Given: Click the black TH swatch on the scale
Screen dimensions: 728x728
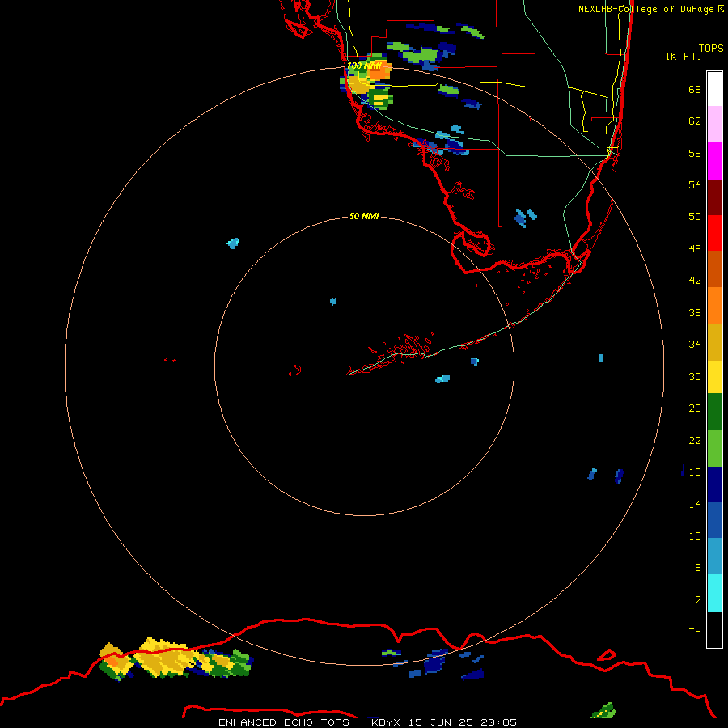Looking at the screenshot, I should pos(714,629).
